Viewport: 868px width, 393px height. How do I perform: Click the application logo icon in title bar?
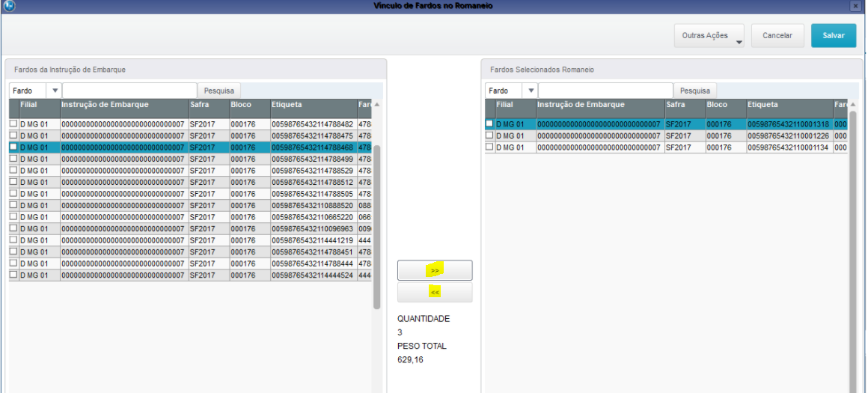[x=9, y=5]
